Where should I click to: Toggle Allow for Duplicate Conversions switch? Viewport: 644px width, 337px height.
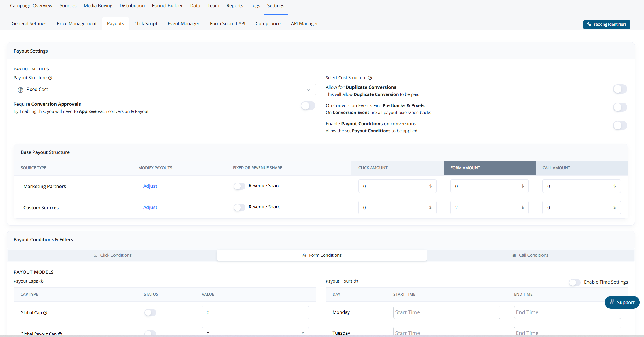tap(620, 89)
